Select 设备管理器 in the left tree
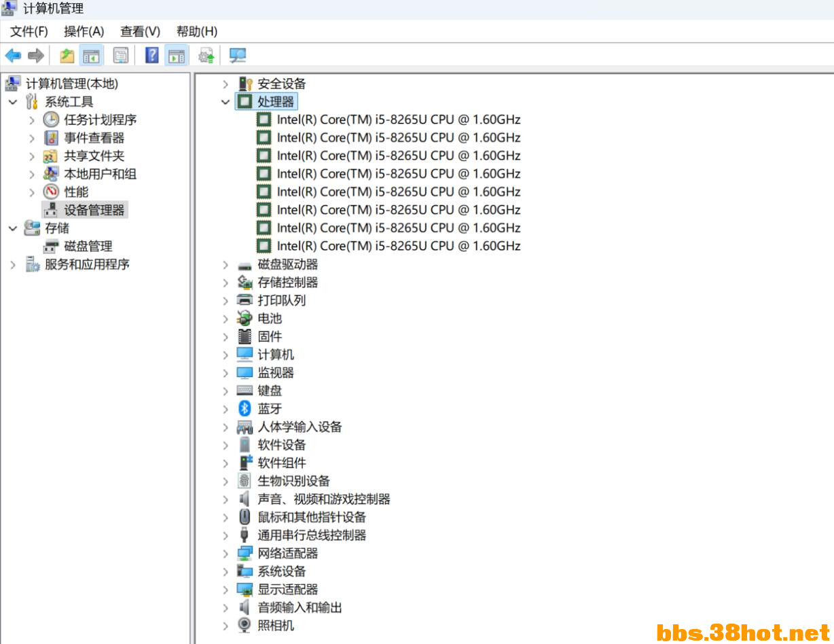Viewport: 834px width, 644px height. coord(94,211)
